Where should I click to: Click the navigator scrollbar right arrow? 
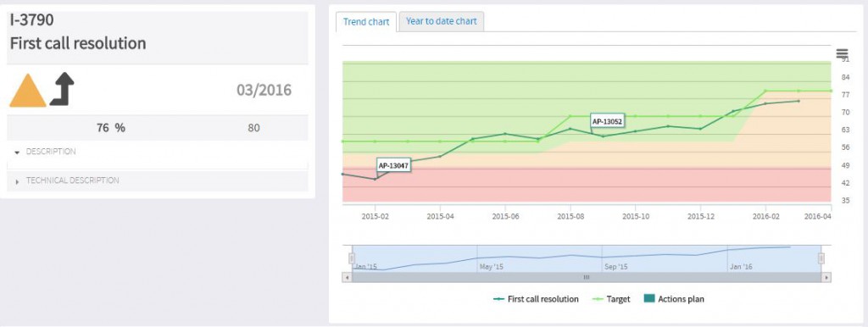click(x=827, y=277)
